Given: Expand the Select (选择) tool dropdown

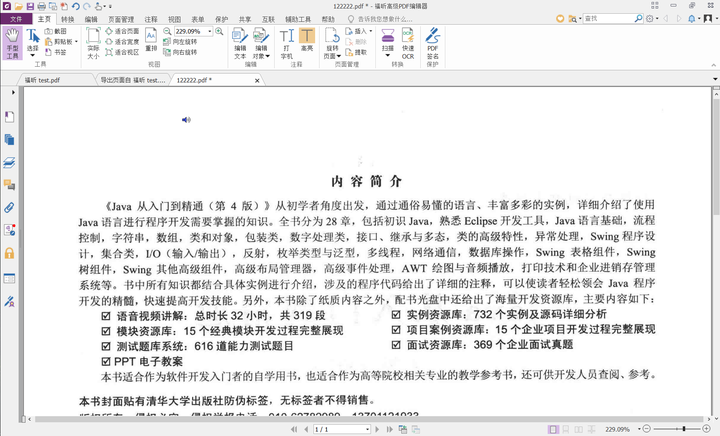Looking at the screenshot, I should pos(33,56).
